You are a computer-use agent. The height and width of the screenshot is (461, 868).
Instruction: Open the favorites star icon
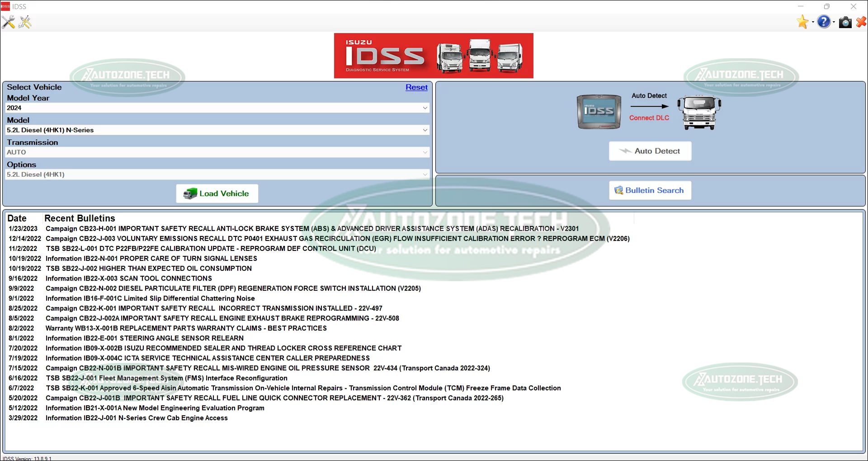coord(803,22)
